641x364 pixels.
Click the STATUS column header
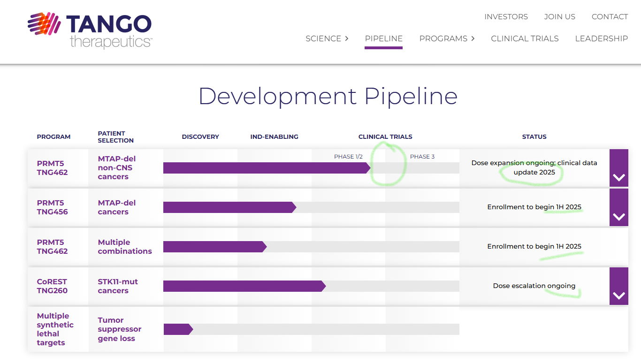pyautogui.click(x=534, y=137)
